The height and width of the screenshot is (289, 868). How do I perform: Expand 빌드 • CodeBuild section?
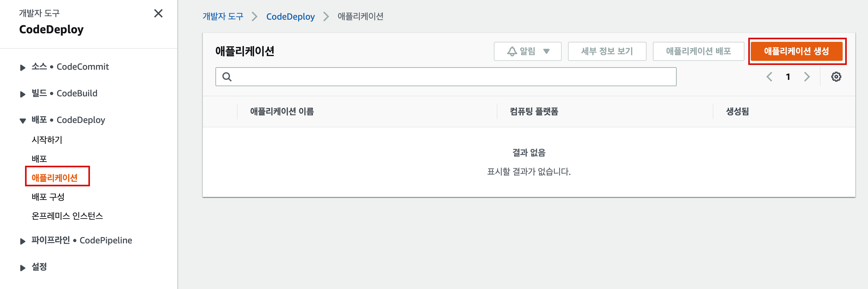[22, 94]
